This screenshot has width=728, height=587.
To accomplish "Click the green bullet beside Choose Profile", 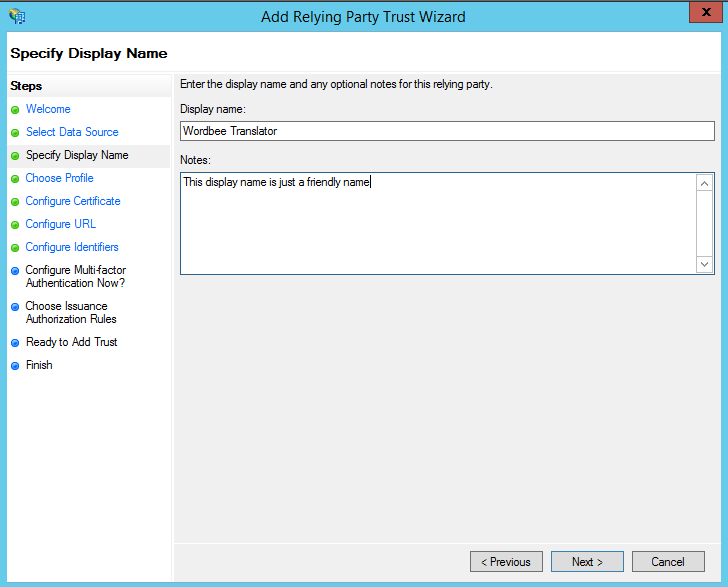I will 15,179.
